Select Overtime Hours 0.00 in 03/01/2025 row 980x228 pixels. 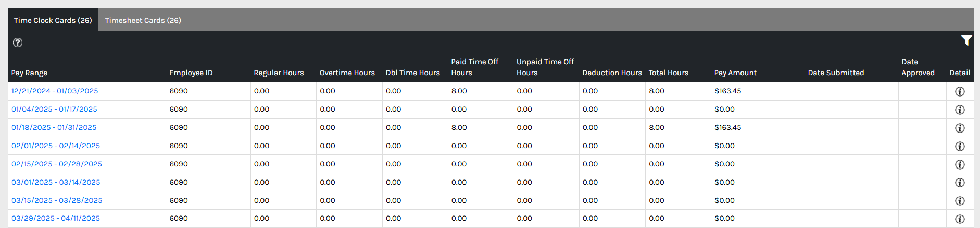pos(328,182)
